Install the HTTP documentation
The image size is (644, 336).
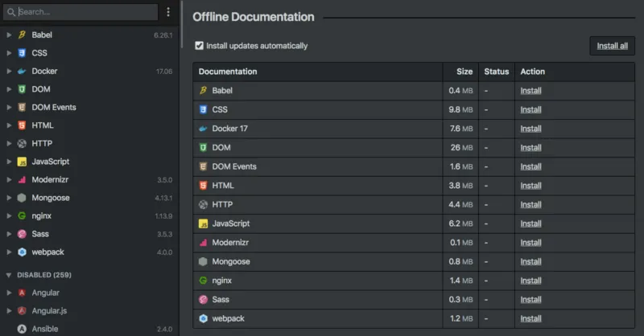(530, 204)
